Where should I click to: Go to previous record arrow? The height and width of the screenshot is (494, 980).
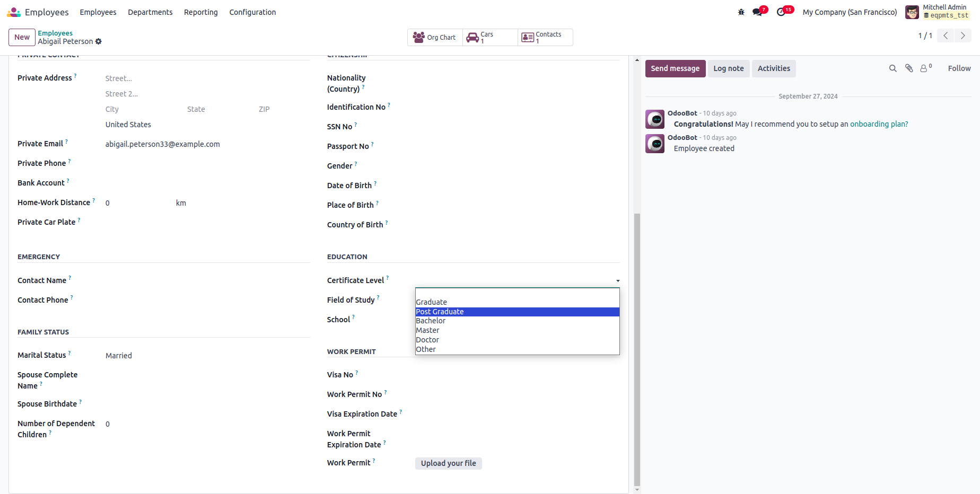(946, 36)
